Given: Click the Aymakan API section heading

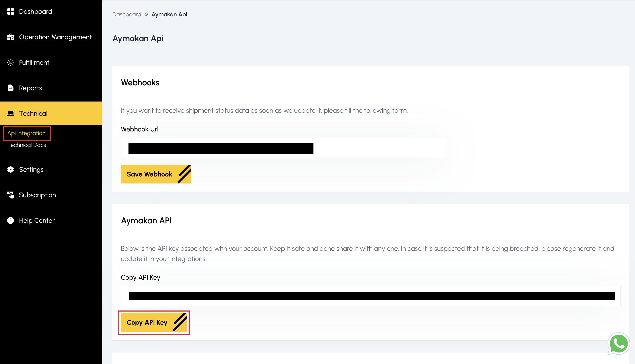Looking at the screenshot, I should (146, 220).
